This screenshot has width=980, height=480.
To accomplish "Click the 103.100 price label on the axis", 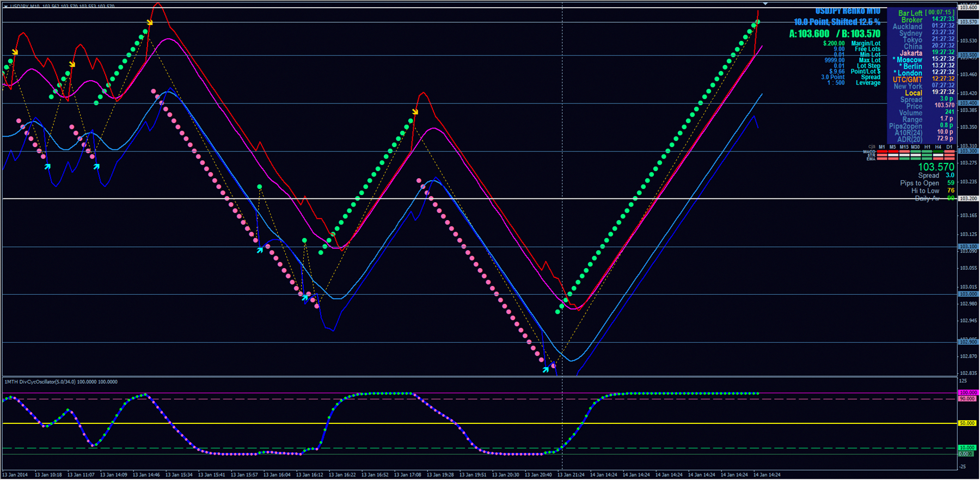I will click(968, 246).
